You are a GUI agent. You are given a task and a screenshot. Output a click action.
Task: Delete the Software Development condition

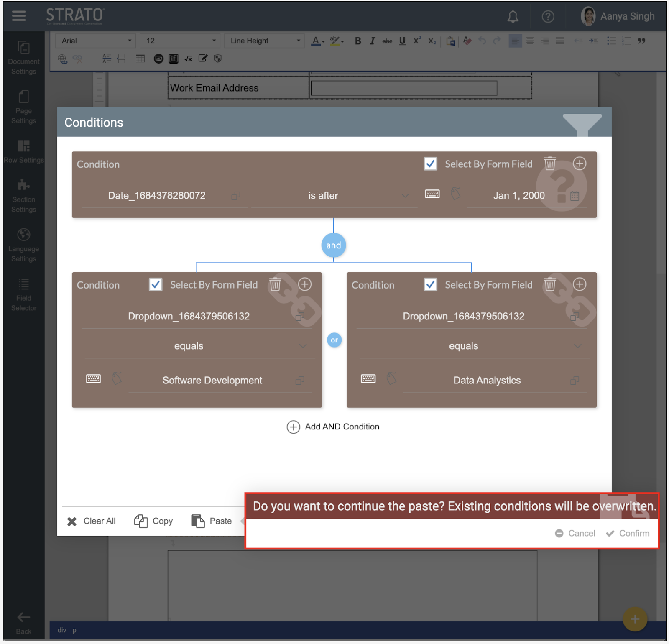(x=275, y=284)
